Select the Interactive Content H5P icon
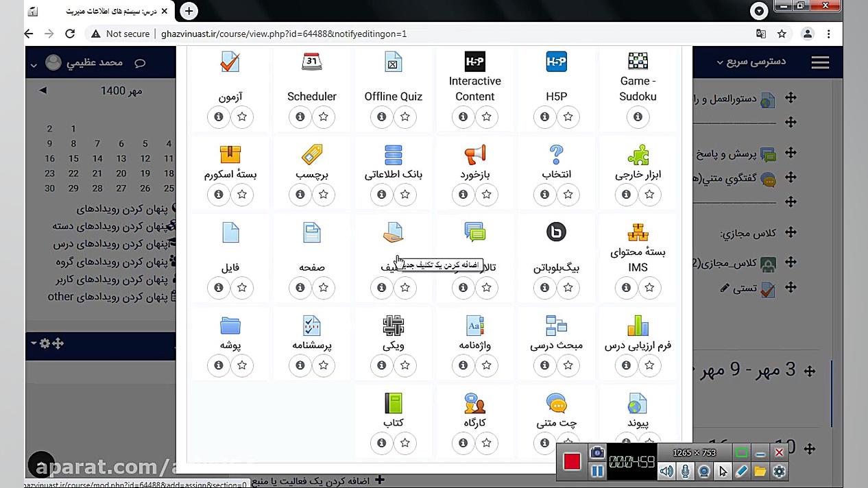This screenshot has width=868, height=488. pyautogui.click(x=474, y=61)
